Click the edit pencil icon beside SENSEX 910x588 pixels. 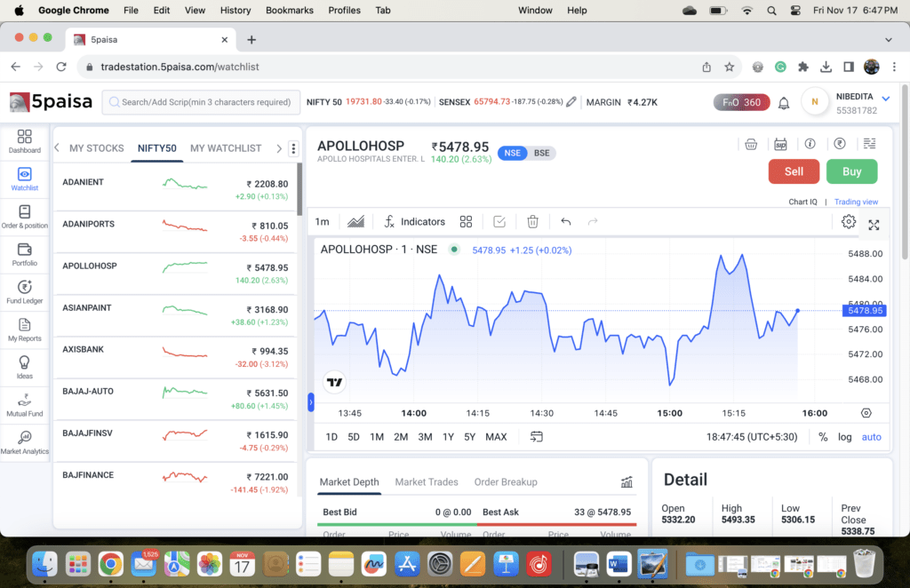tap(571, 101)
